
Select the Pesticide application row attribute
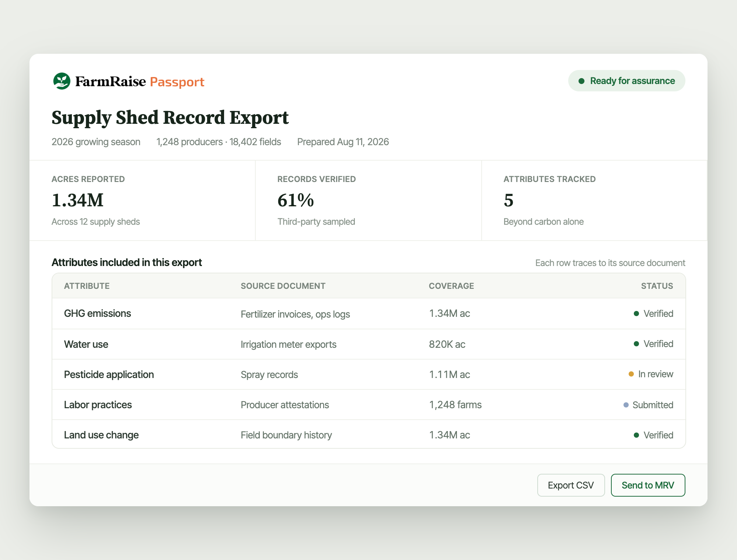pyautogui.click(x=109, y=375)
